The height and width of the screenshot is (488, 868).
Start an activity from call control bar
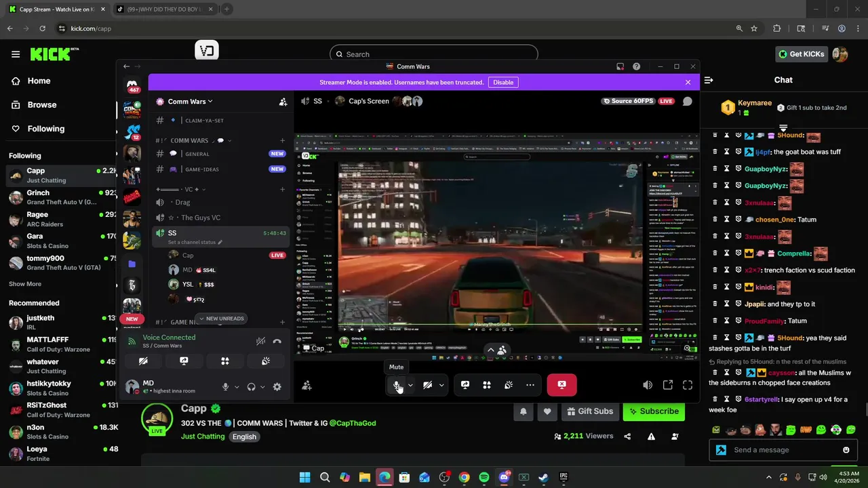487,385
